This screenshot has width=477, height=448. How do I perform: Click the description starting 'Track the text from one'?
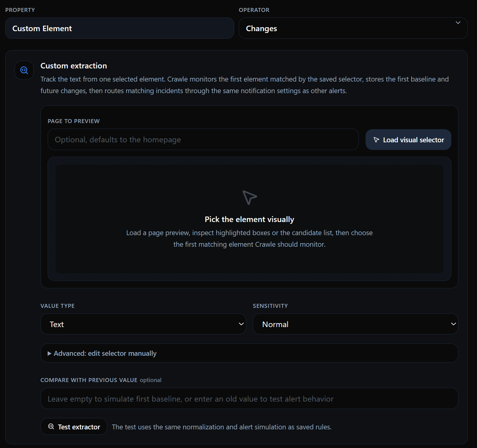pyautogui.click(x=245, y=85)
